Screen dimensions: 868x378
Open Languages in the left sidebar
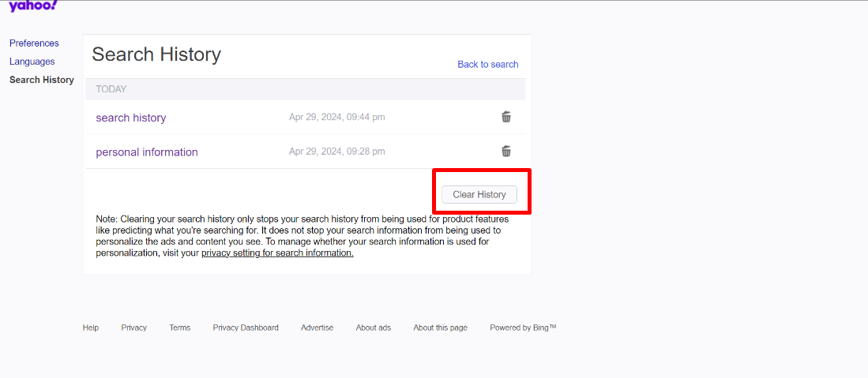[x=32, y=62]
